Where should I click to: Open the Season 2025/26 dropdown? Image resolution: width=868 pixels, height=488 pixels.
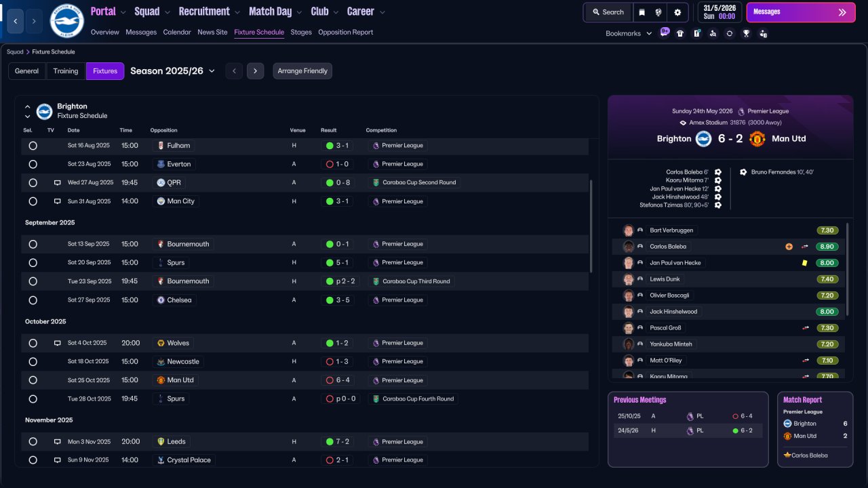[172, 71]
